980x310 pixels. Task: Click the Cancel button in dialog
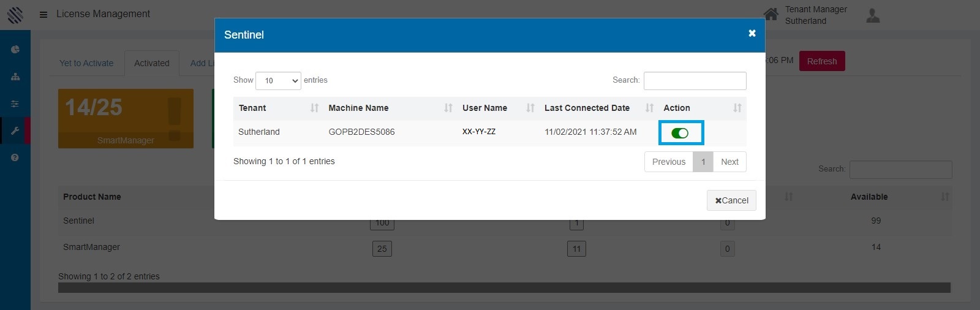[731, 200]
